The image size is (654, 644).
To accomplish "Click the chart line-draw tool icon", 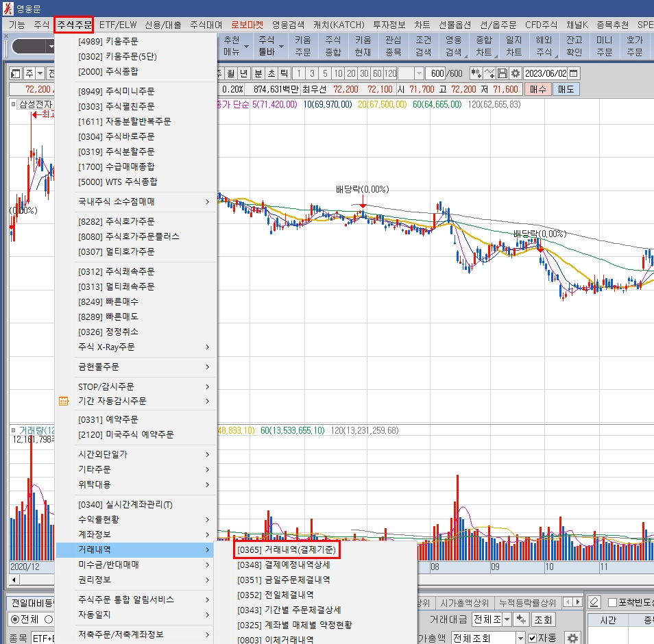I will (489, 73).
